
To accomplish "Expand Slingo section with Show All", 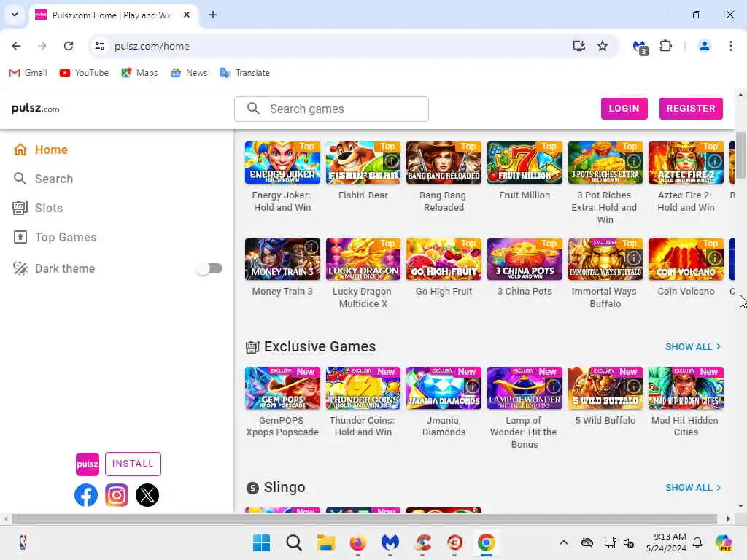I will 693,488.
